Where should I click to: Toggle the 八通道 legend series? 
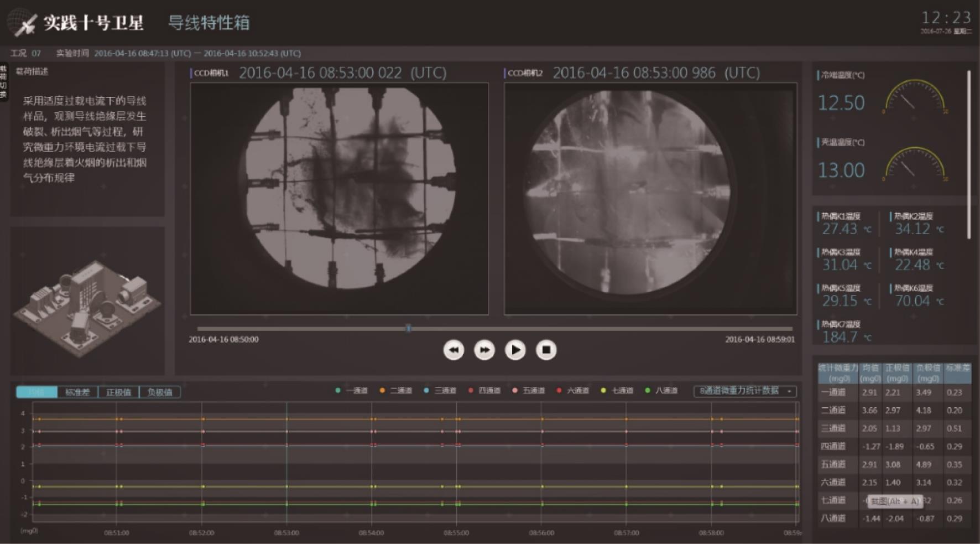click(661, 391)
